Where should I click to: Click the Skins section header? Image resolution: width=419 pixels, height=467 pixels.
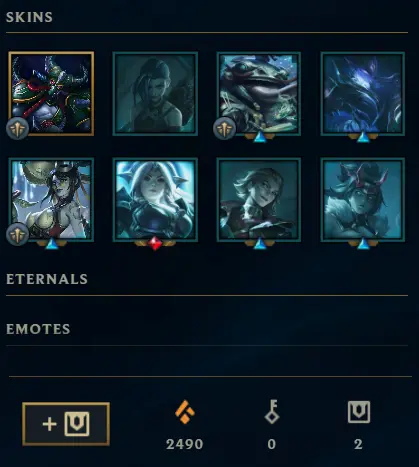[29, 17]
